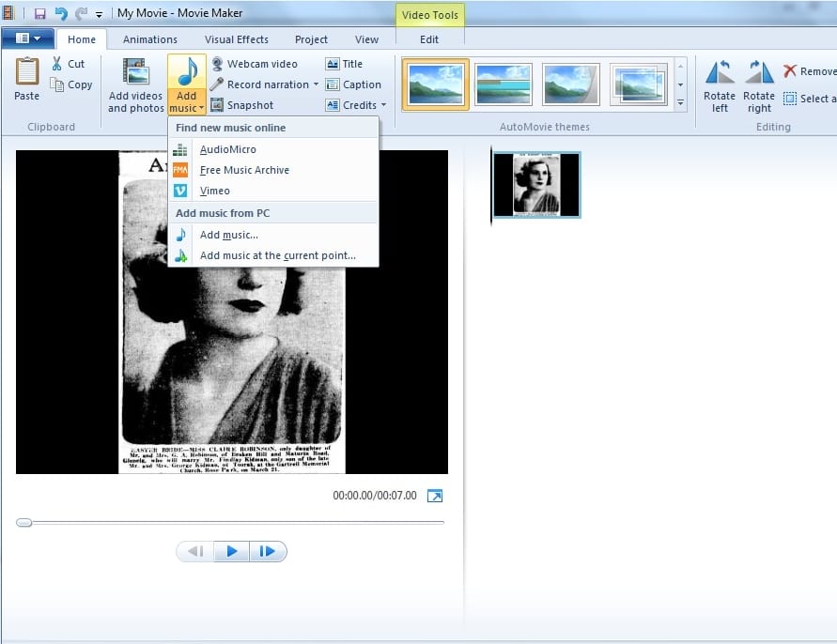
Task: Click the playback seek slider
Action: 230,522
